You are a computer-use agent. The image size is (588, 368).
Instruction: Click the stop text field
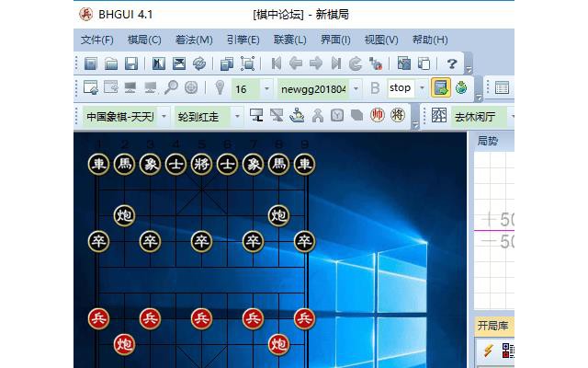pyautogui.click(x=401, y=88)
